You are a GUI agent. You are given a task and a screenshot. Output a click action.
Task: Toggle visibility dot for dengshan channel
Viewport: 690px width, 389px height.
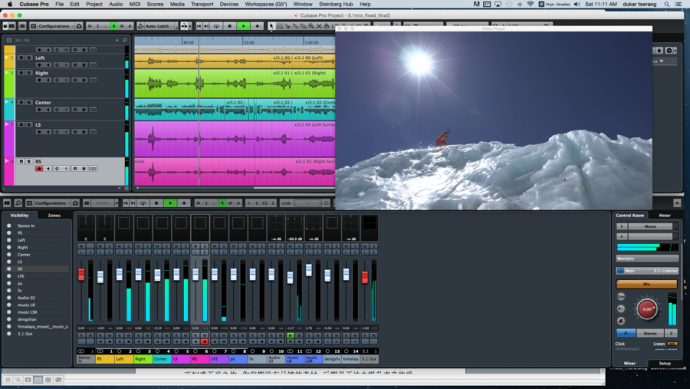[x=9, y=319]
